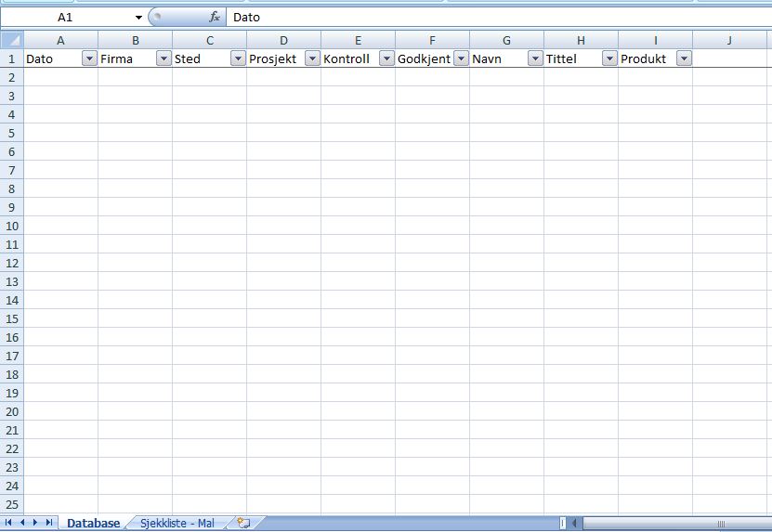Select row 1 header
This screenshot has width=772, height=532.
pos(12,58)
